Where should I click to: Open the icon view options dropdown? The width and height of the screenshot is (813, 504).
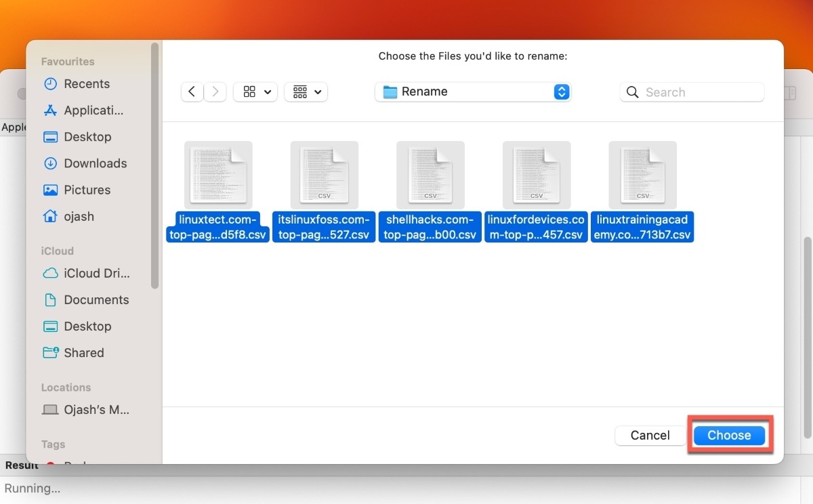click(255, 91)
